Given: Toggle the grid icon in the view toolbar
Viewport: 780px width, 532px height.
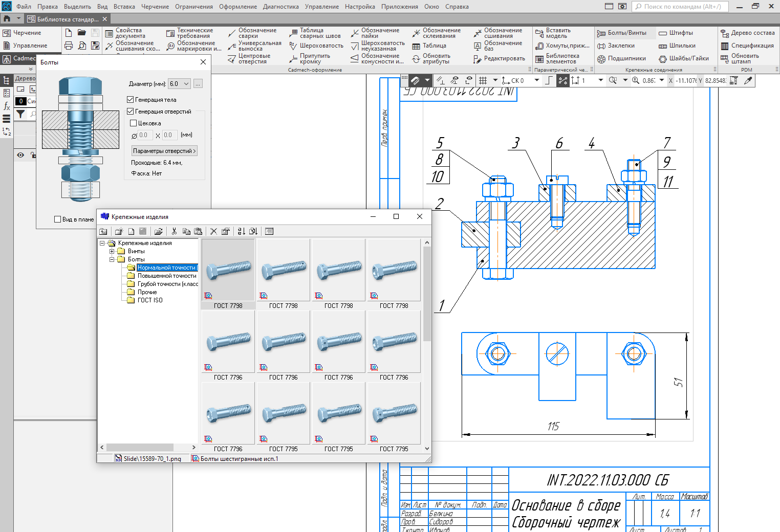Looking at the screenshot, I should pyautogui.click(x=482, y=80).
